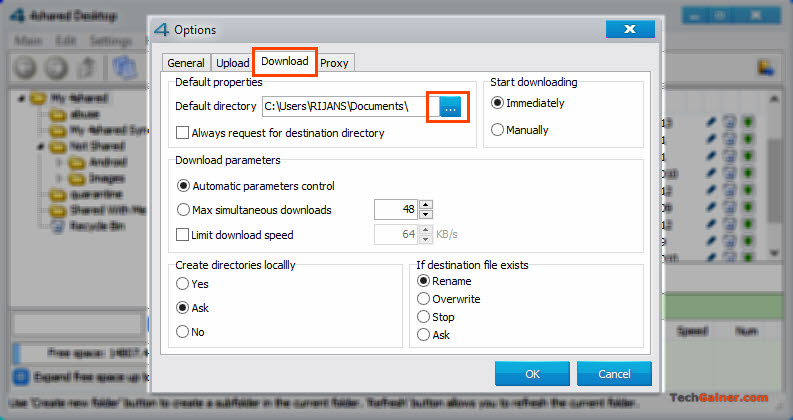
Task: Select Recycle Bin in the folder tree
Action: [88, 226]
